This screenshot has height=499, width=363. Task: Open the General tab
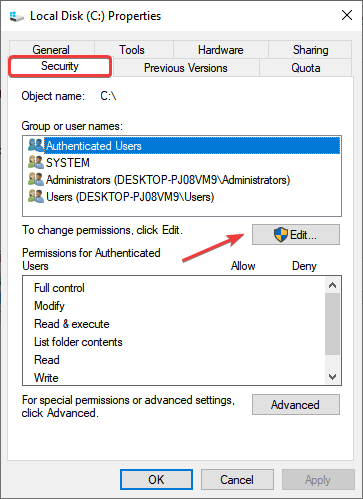[x=51, y=50]
